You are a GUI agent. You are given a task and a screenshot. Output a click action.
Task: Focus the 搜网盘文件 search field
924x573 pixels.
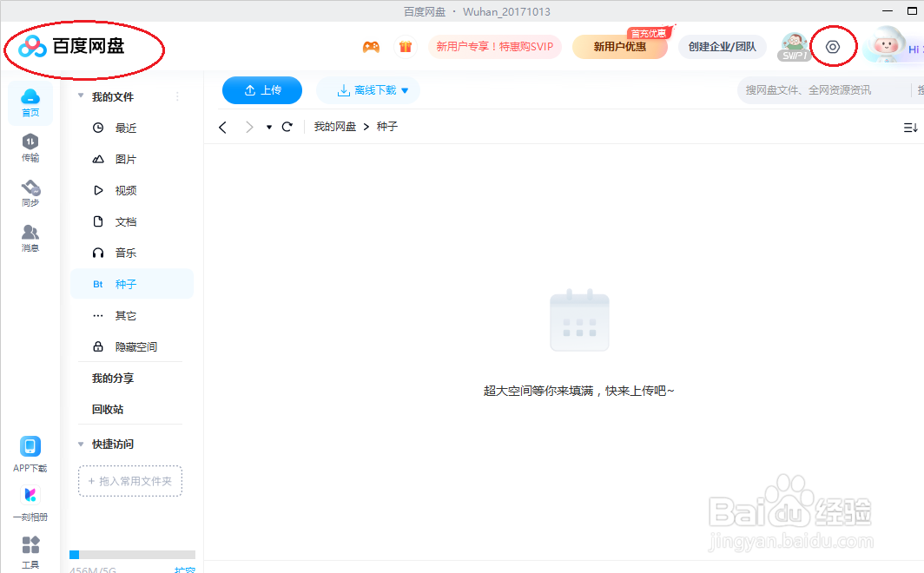coord(825,90)
